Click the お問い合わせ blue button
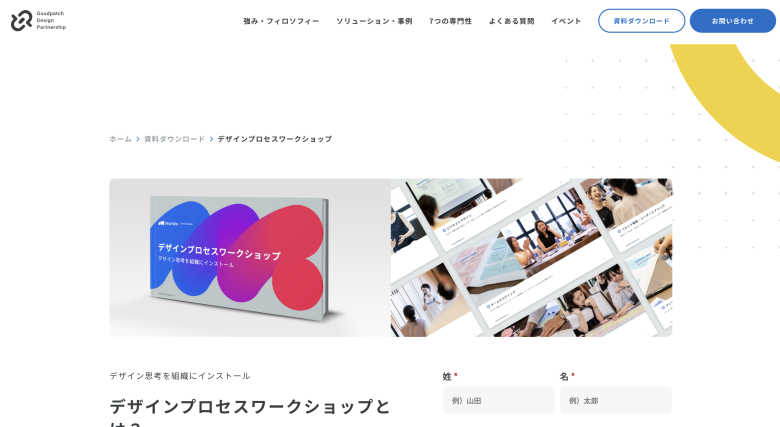The width and height of the screenshot is (780, 427). point(732,21)
